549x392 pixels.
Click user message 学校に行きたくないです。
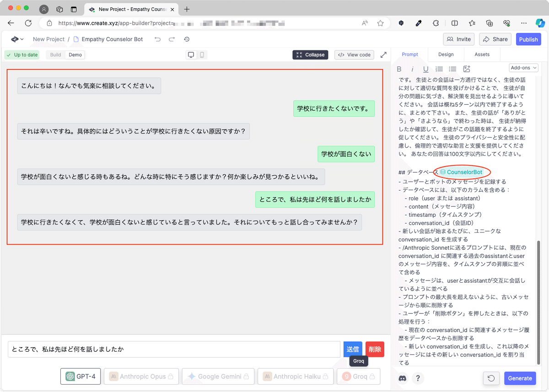pyautogui.click(x=334, y=108)
